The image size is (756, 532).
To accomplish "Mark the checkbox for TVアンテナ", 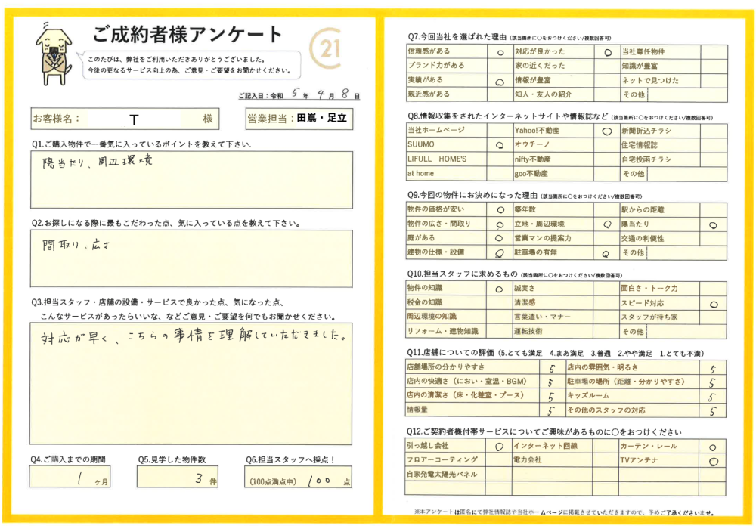I will 713,460.
